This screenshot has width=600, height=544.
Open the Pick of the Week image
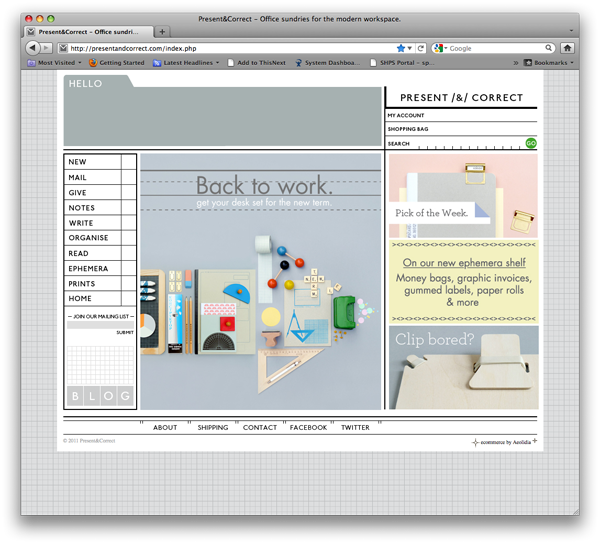click(x=463, y=196)
